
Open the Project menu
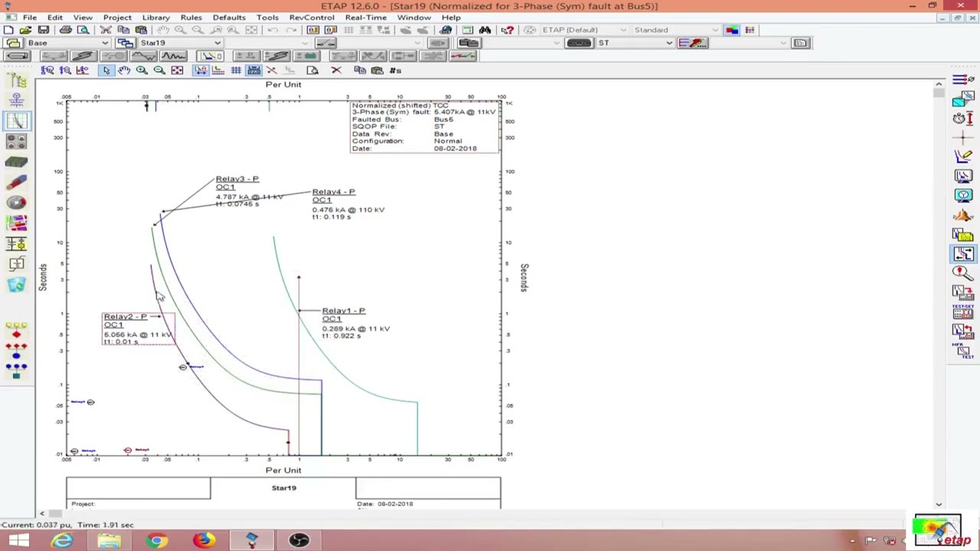pyautogui.click(x=117, y=17)
